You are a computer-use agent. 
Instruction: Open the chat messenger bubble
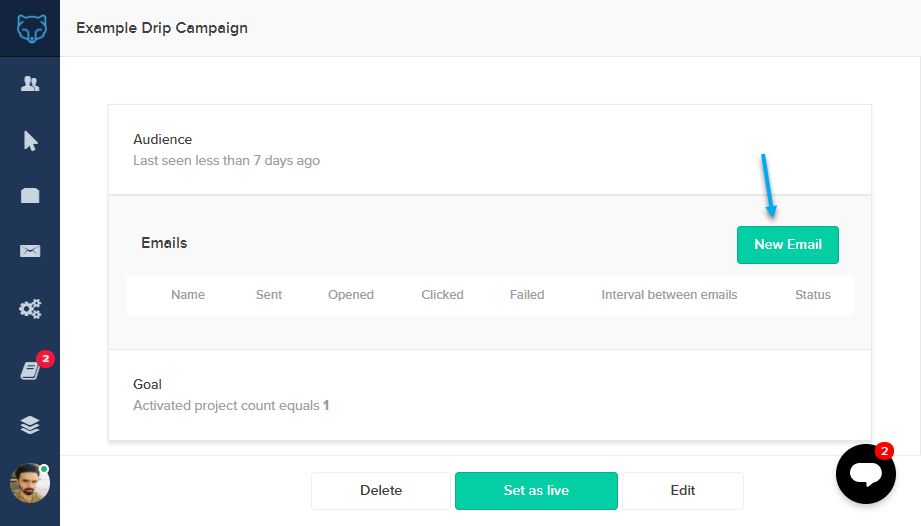tap(865, 473)
